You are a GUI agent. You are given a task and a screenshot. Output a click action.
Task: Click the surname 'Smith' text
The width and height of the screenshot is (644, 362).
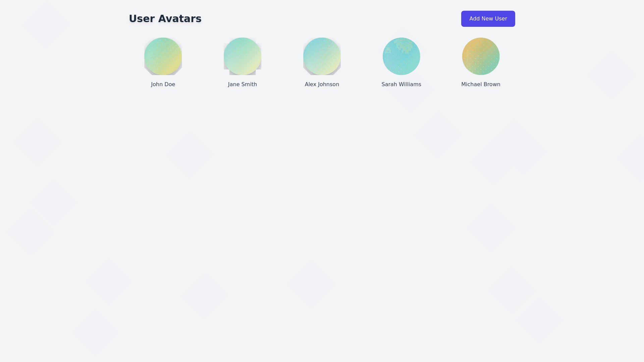point(249,84)
